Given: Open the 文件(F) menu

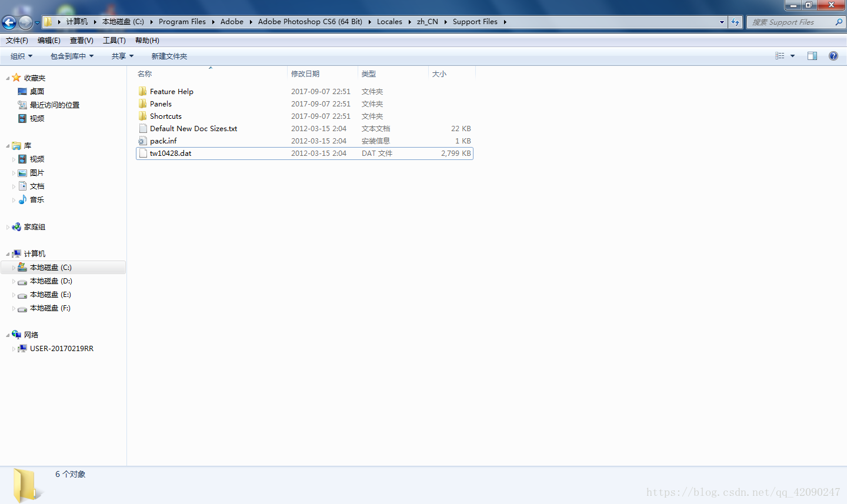Looking at the screenshot, I should coord(17,40).
